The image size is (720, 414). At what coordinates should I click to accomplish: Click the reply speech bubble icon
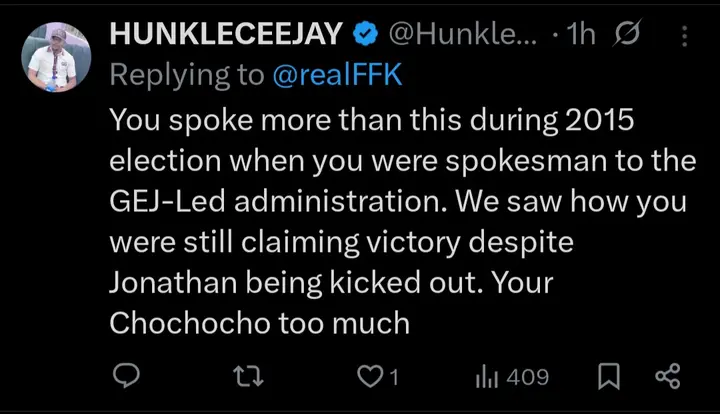(125, 377)
